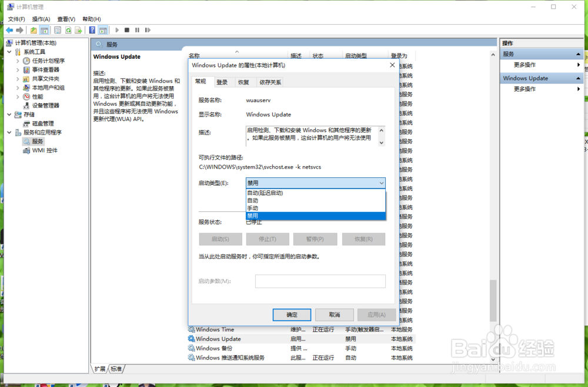
Task: Collapse the 服务和应用程序 arrow
Action: pos(9,133)
